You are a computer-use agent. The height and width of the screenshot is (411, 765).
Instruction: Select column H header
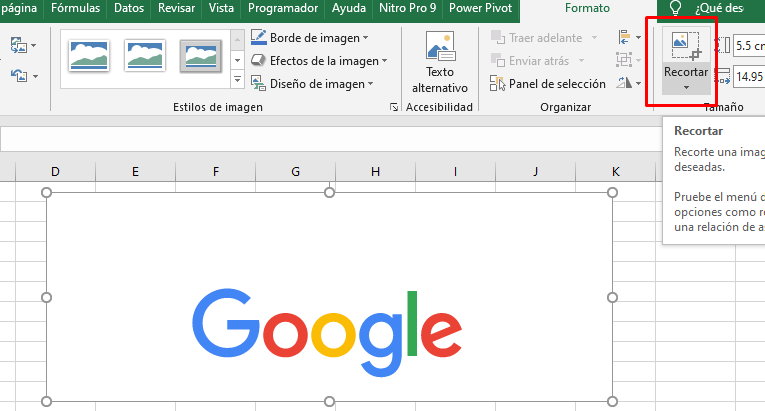375,171
